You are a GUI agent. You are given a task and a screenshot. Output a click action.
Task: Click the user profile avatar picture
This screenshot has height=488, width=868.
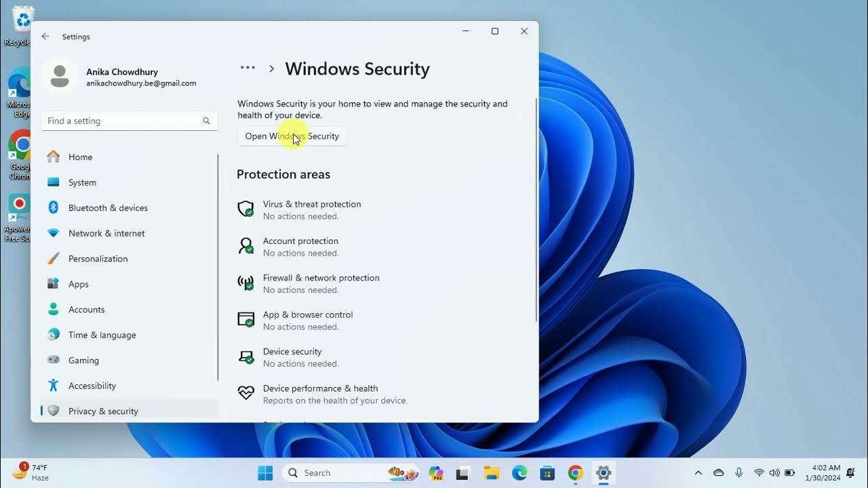point(60,76)
